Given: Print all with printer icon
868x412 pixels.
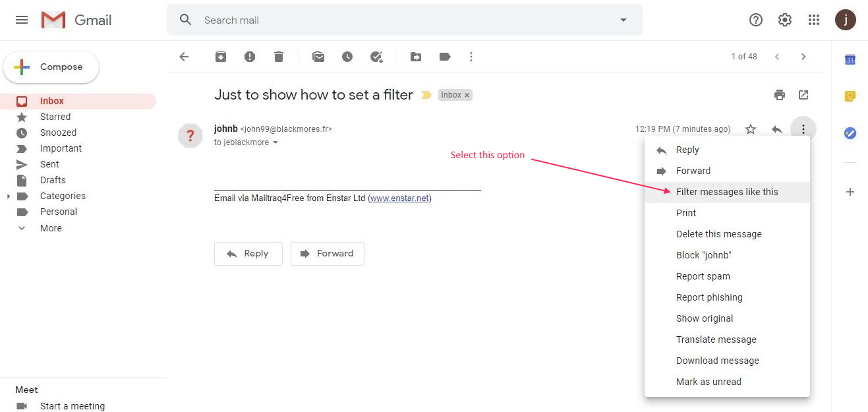Looking at the screenshot, I should 780,95.
